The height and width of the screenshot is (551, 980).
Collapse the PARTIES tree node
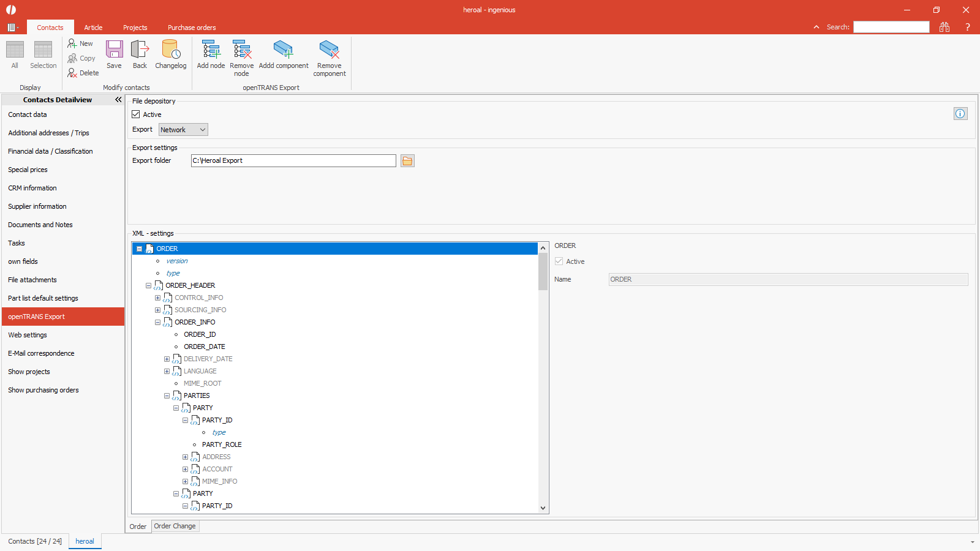click(167, 396)
